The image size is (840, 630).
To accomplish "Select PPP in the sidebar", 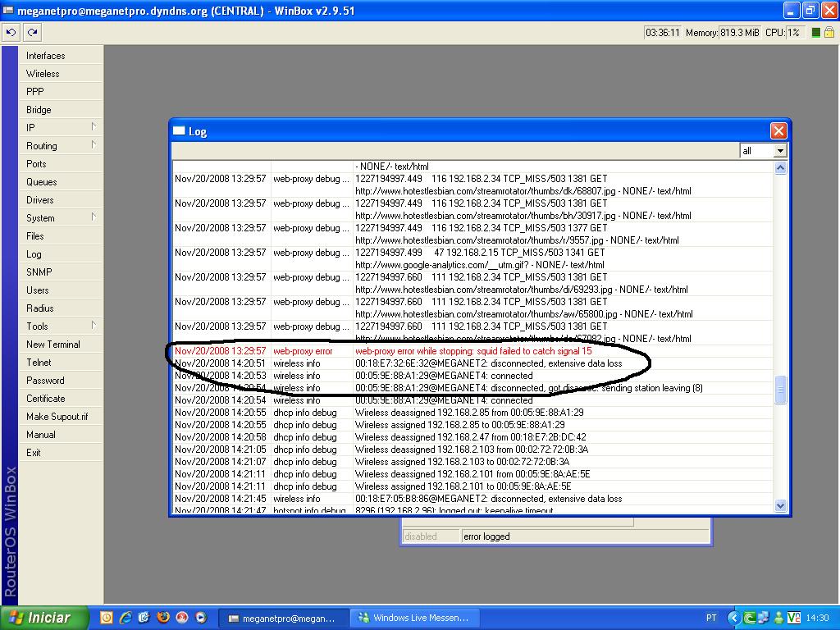I will pos(61,92).
